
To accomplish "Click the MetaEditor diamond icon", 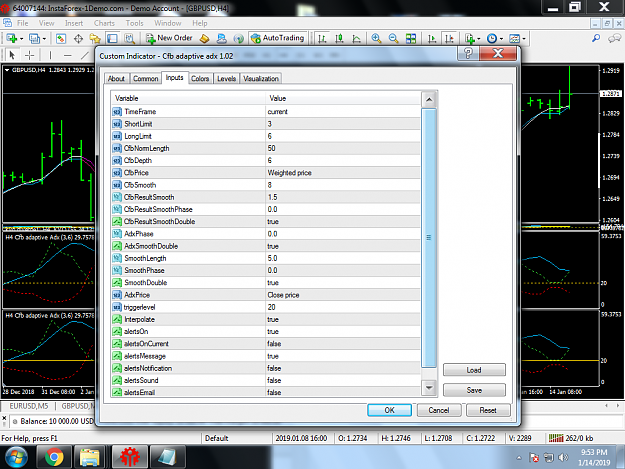I will 204,39.
